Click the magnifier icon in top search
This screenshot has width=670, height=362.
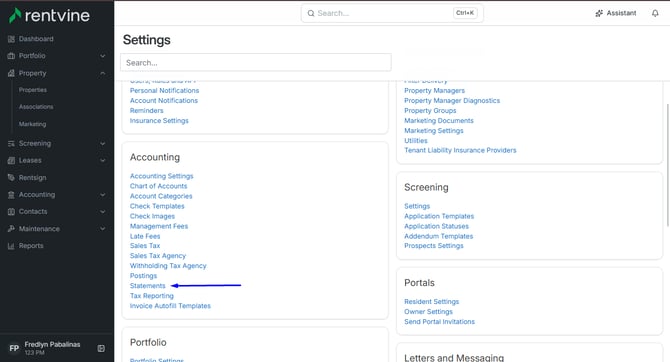point(311,13)
